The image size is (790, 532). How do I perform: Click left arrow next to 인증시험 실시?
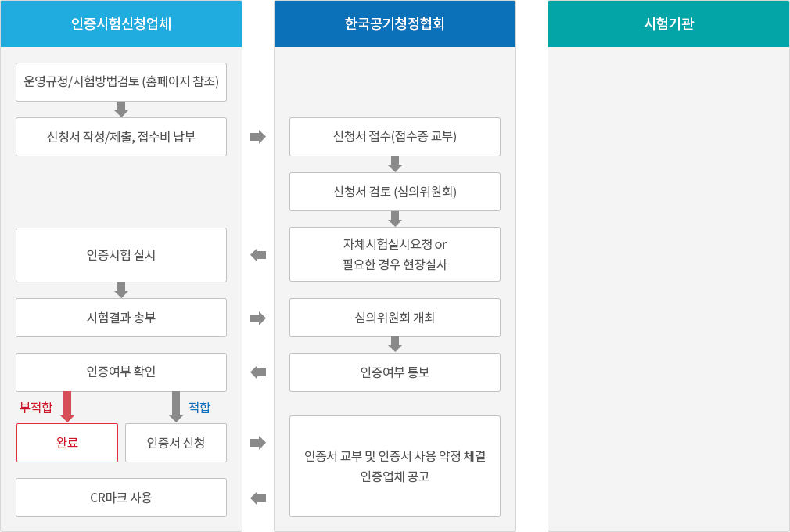coord(258,255)
